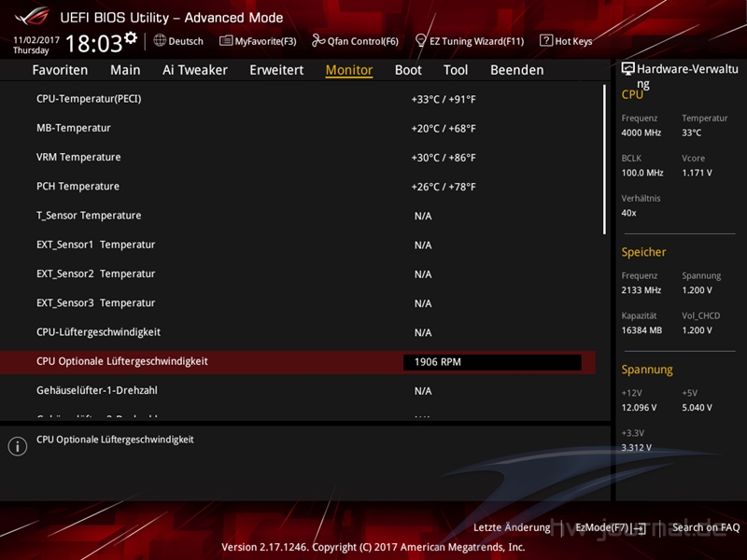Select the Monitor tab

[349, 70]
